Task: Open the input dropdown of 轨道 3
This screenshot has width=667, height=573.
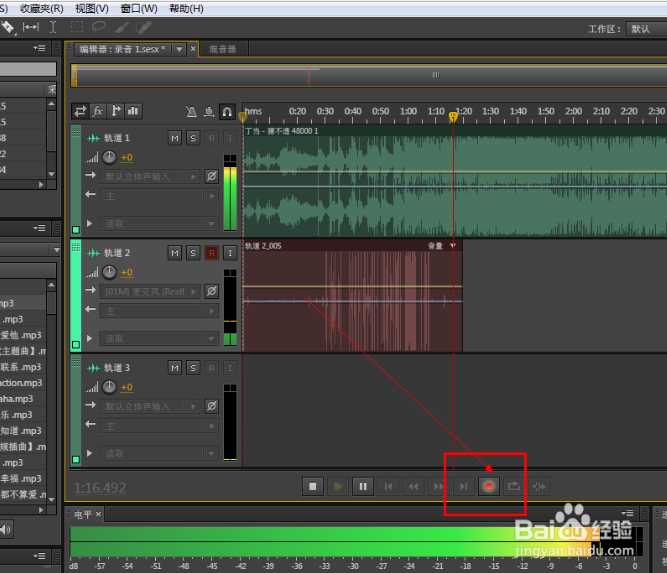Action: [151, 406]
